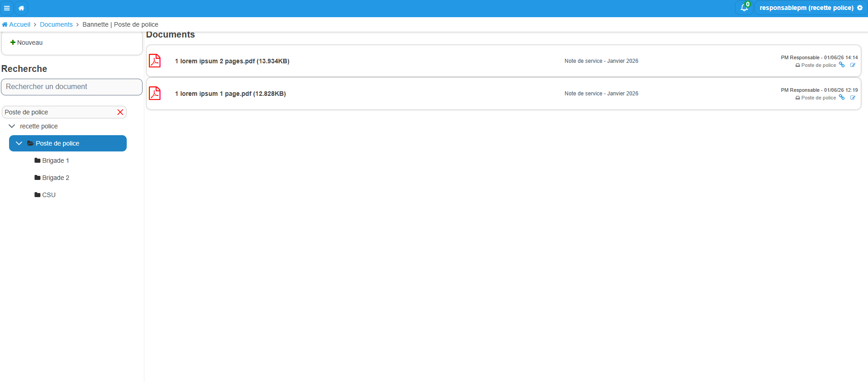Edit the lorem ipsum 2 pages.pdf document
Image resolution: width=868 pixels, height=382 pixels.
pos(853,65)
